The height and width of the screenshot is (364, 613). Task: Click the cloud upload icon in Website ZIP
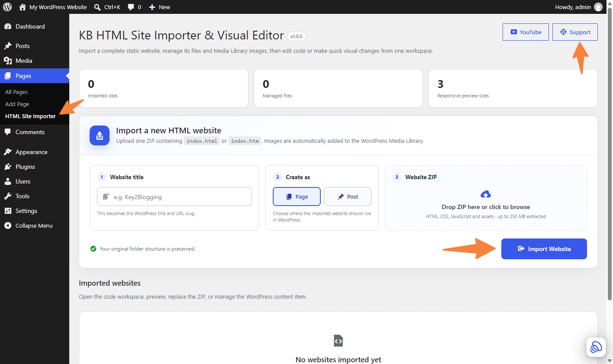[x=486, y=194]
